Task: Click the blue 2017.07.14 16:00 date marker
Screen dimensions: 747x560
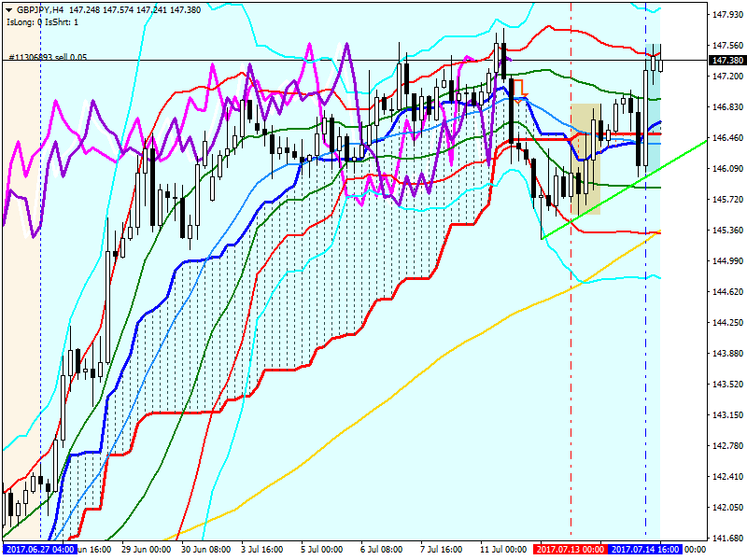Action: (645, 550)
